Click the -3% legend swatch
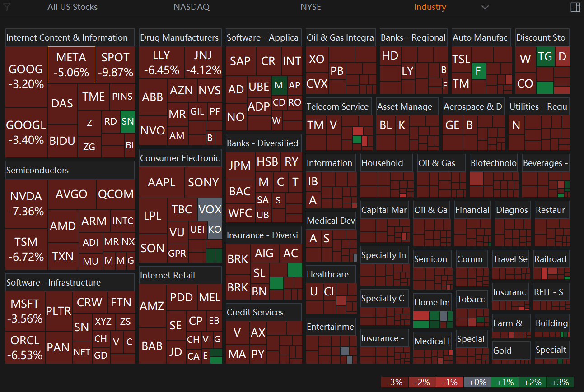 [x=395, y=383]
